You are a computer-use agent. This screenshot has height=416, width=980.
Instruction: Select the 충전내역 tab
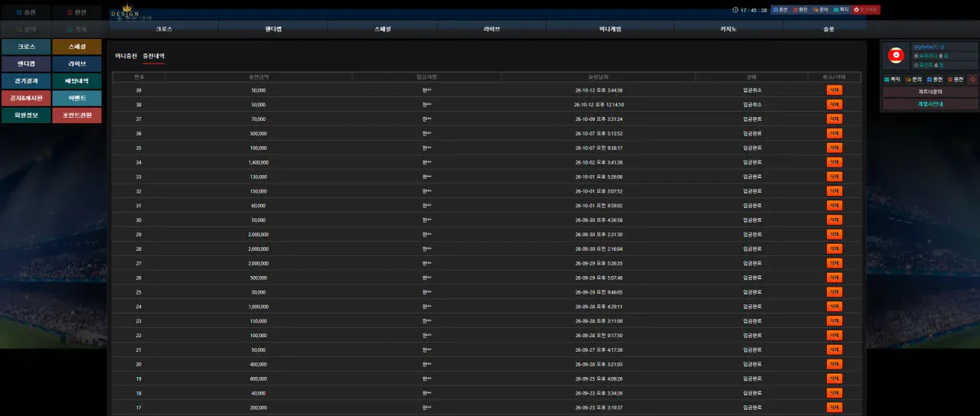point(154,56)
